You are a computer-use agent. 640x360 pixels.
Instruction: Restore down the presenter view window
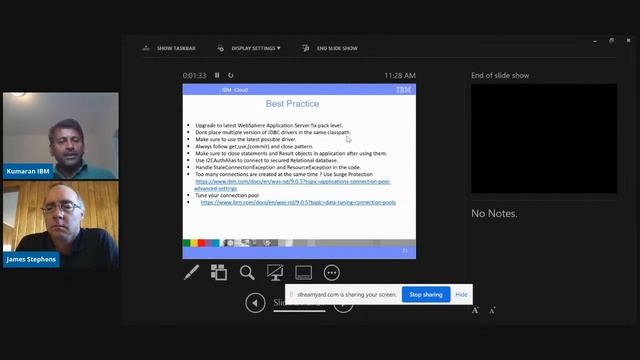[x=611, y=40]
